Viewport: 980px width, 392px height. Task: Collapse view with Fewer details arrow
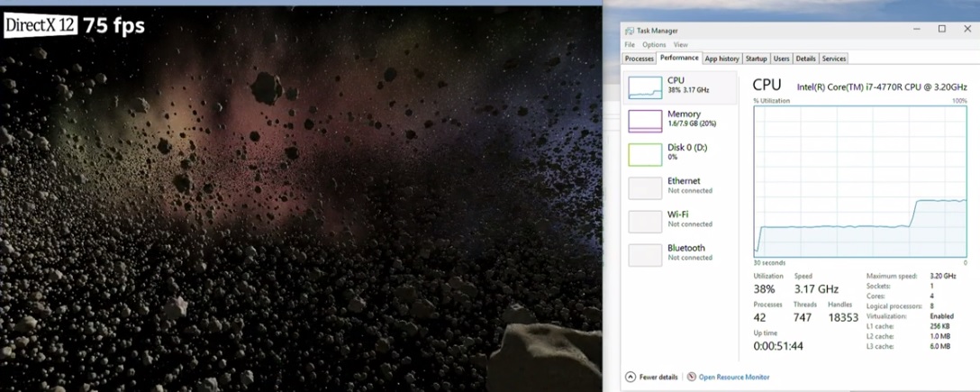pyautogui.click(x=631, y=377)
